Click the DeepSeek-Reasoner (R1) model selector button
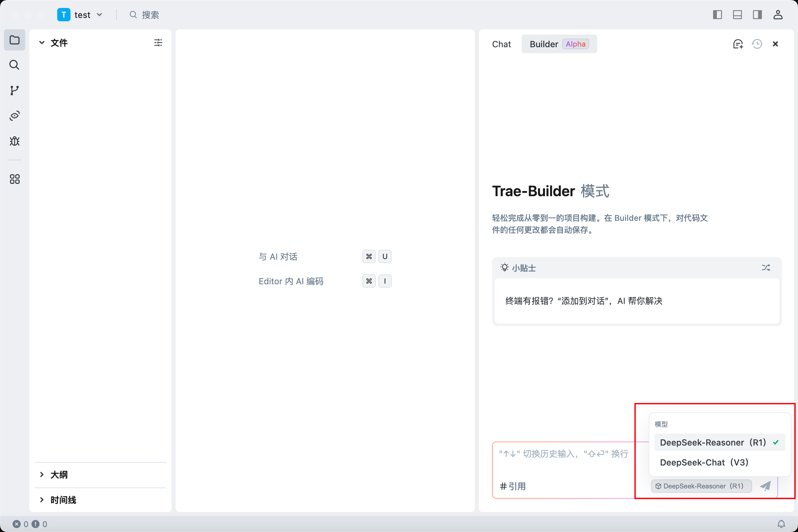This screenshot has width=798, height=532. click(x=701, y=486)
